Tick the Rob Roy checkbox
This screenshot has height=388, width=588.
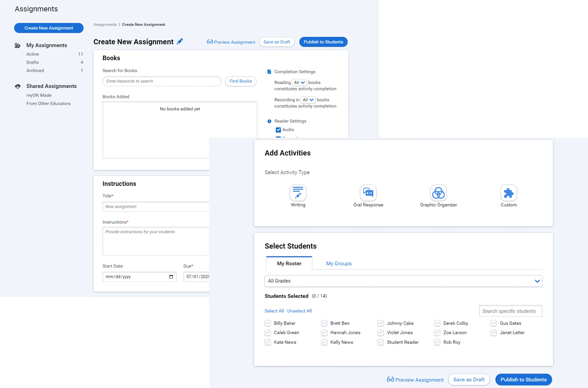[x=437, y=342]
